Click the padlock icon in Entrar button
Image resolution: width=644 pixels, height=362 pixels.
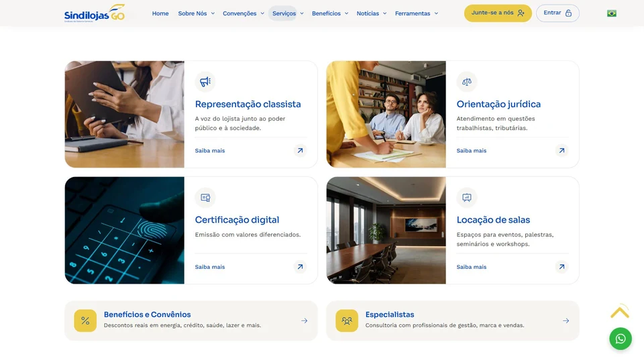click(x=568, y=13)
